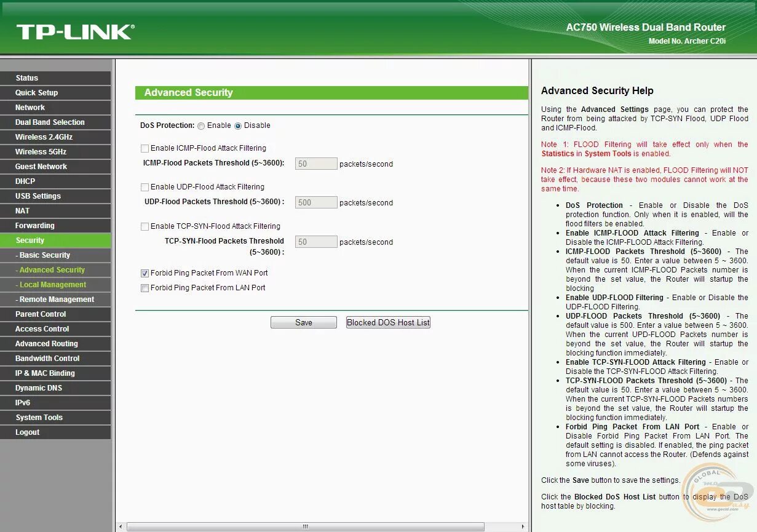Open Access Control
Viewport: 757px width, 532px height.
[x=55, y=329]
